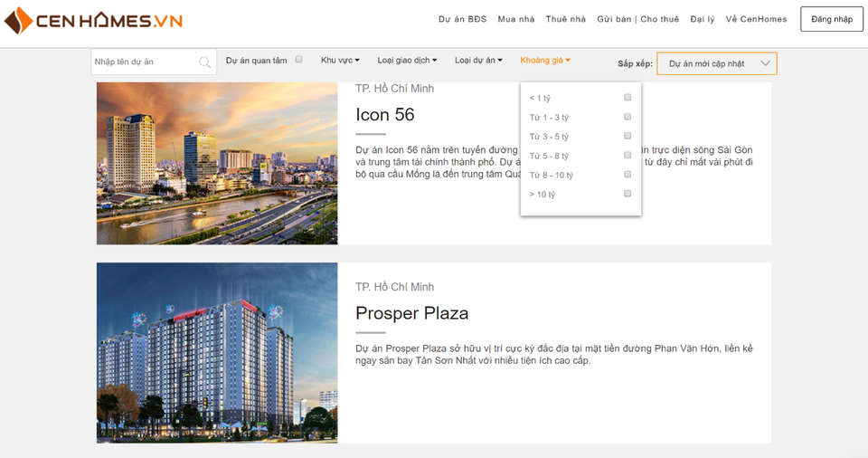Open the Prosper Plaza building thumbnail

click(217, 353)
